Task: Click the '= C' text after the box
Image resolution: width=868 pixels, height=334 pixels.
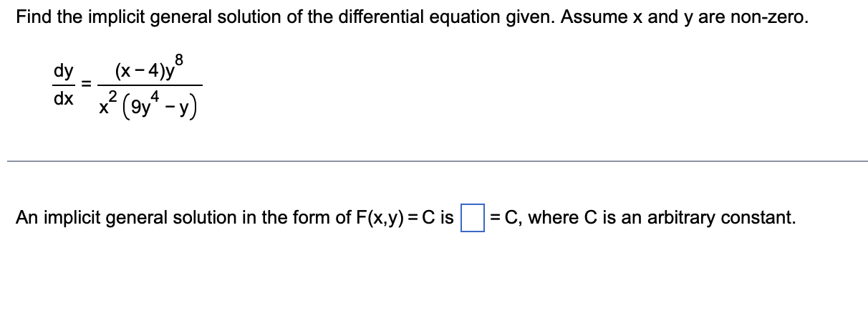Action: pos(505,217)
